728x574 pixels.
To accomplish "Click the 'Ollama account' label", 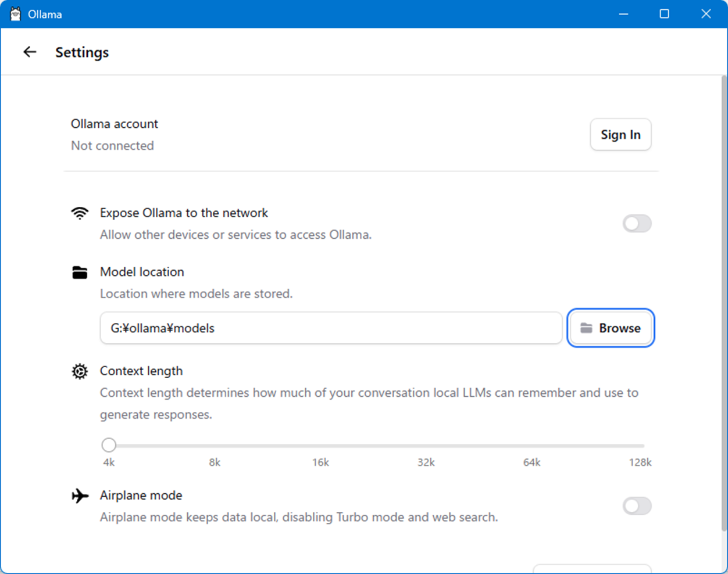I will click(115, 124).
